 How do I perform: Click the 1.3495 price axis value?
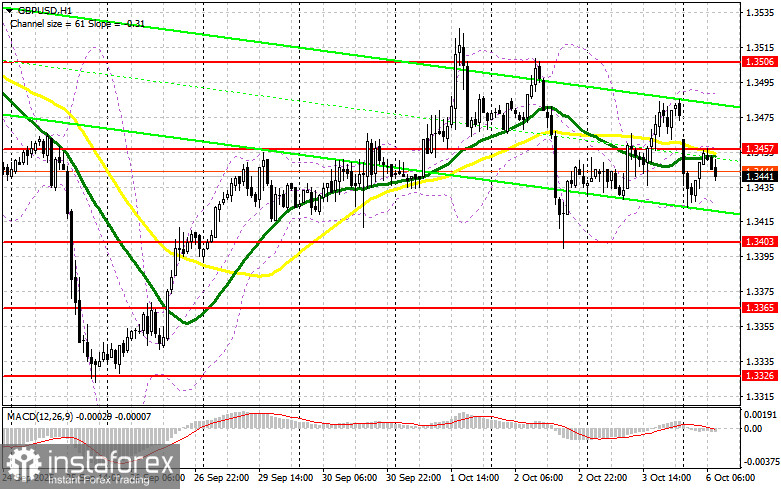tap(760, 82)
